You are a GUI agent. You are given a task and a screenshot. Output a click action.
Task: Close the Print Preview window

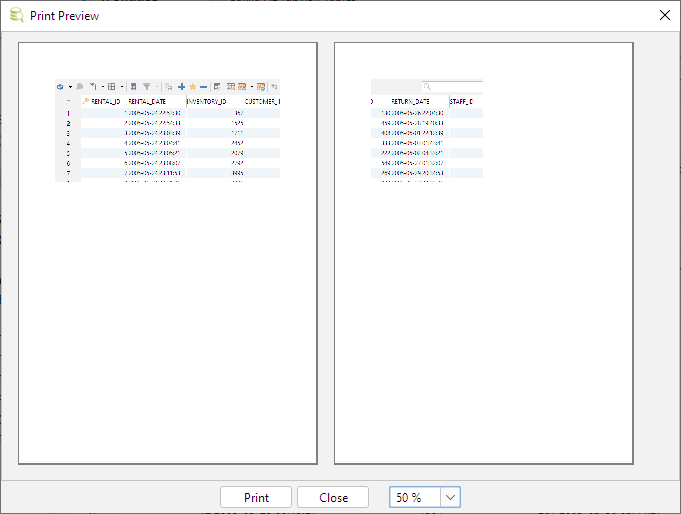(664, 15)
